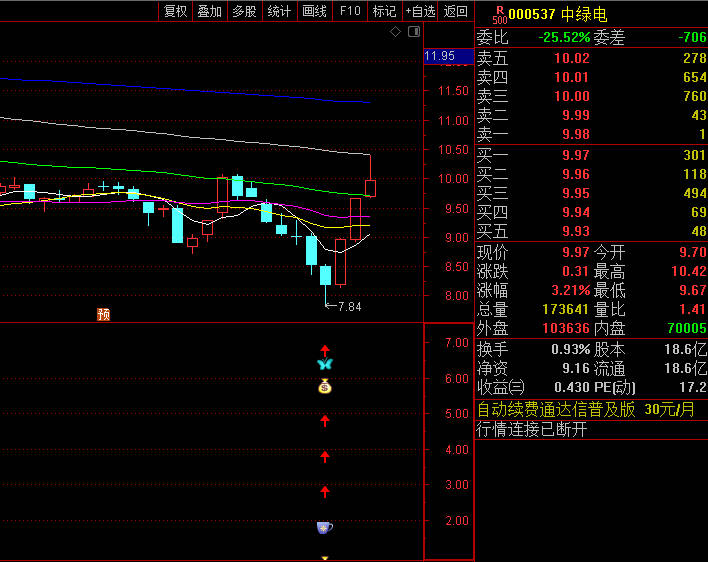Screen dimensions: 708x562
Task: Click the 返回 back button
Action: [455, 11]
